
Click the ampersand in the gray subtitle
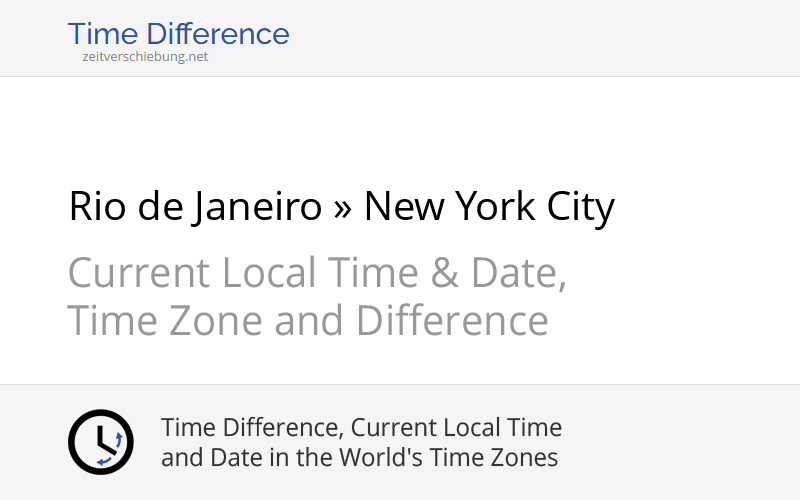point(444,273)
